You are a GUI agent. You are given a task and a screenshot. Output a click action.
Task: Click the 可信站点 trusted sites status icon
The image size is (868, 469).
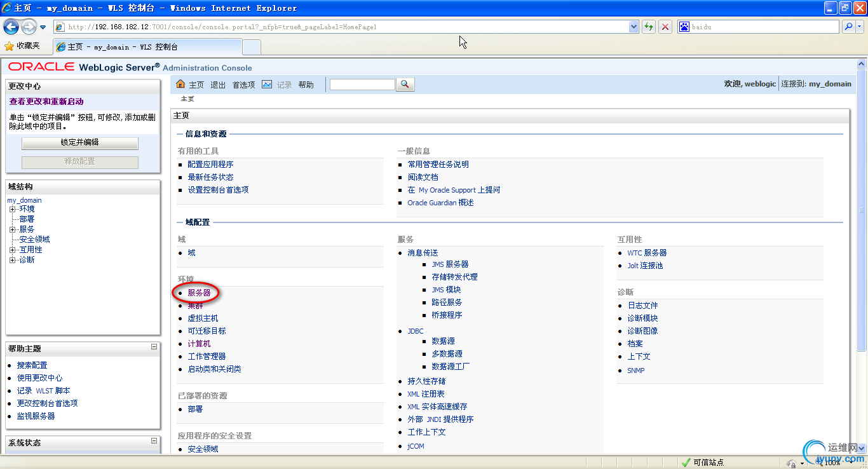pos(686,463)
